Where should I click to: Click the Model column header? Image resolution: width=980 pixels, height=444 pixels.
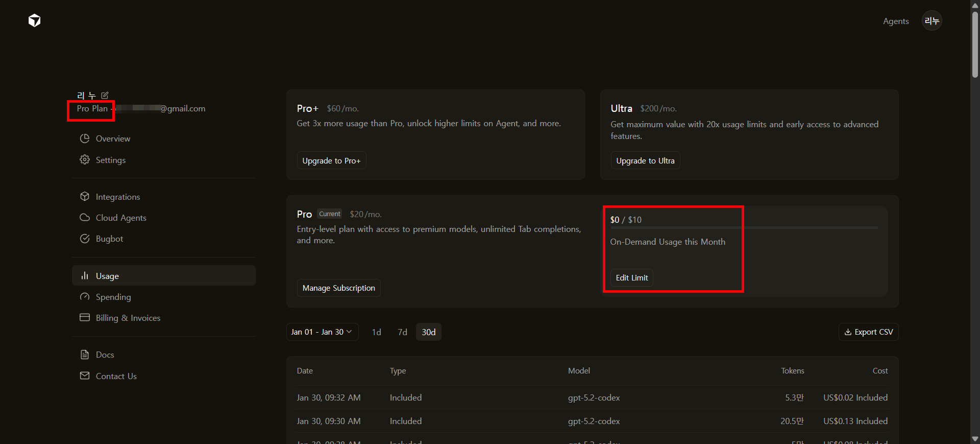pyautogui.click(x=579, y=371)
